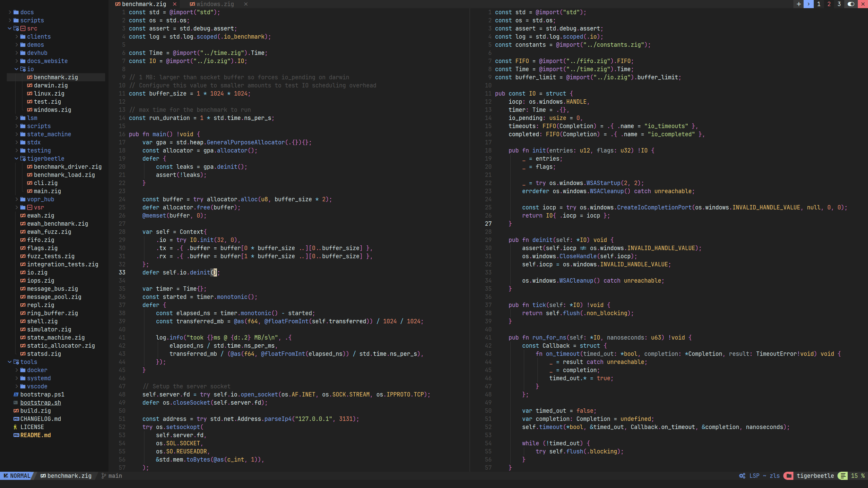The image size is (868, 488).
Task: Click the zig icon beside io.zig
Action: click(23, 272)
